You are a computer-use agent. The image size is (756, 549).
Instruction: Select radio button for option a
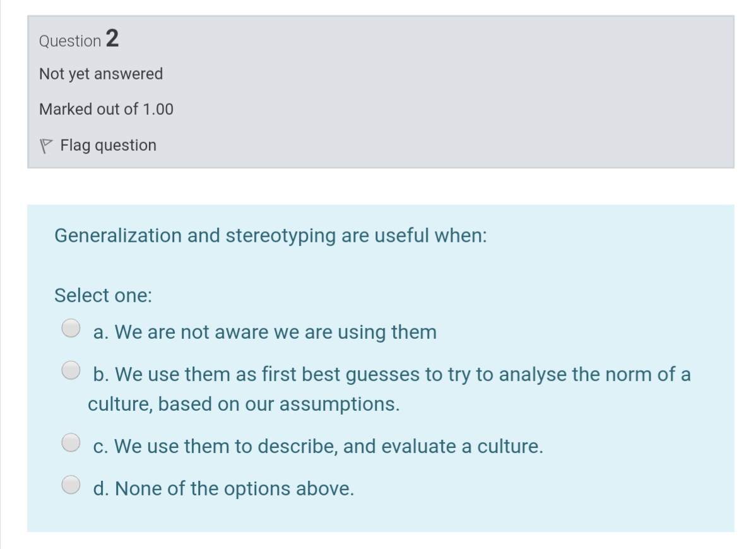pos(71,328)
